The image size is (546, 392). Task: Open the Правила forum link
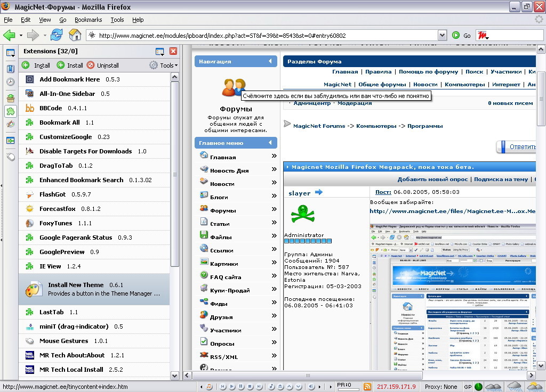[x=378, y=72]
